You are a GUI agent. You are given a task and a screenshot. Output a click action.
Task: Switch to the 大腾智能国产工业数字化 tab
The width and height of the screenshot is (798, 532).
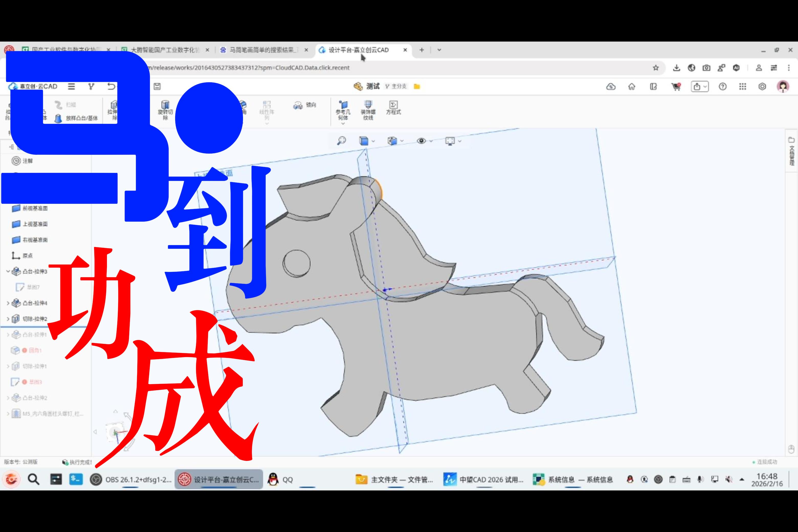[x=165, y=50]
